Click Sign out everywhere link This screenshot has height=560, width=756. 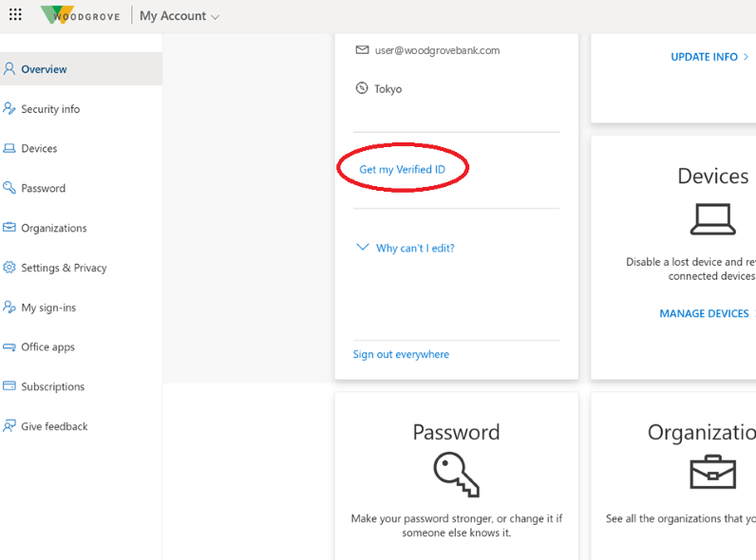click(x=401, y=354)
